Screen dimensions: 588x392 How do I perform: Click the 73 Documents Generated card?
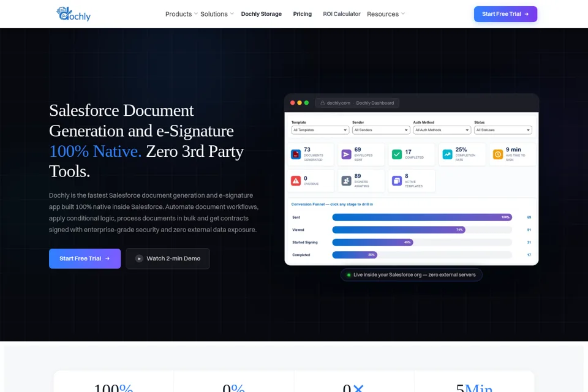(x=311, y=154)
